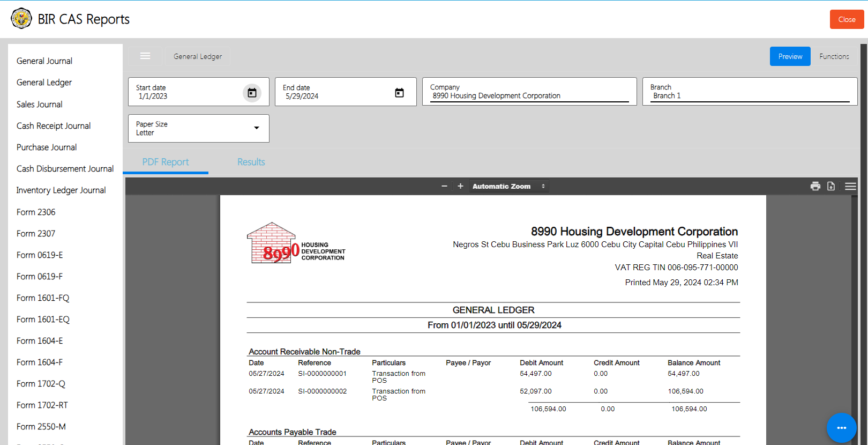
Task: Open Form 1601-FQ
Action: 43,298
